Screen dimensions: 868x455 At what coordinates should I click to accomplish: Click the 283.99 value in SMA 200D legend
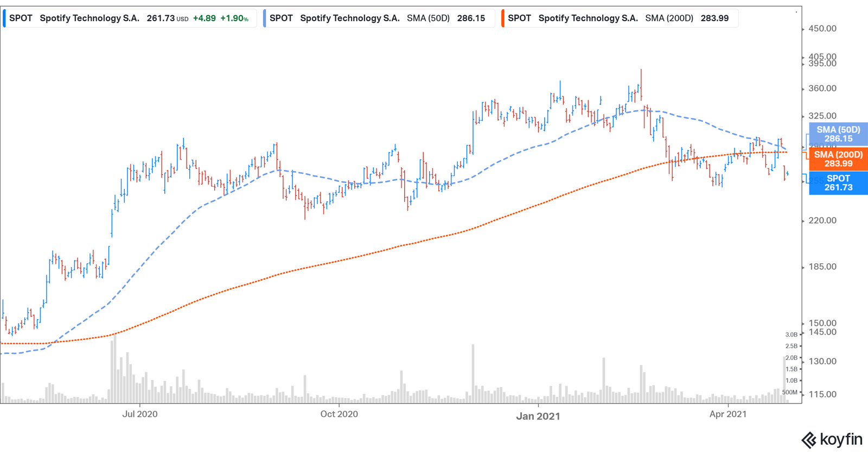pos(714,18)
